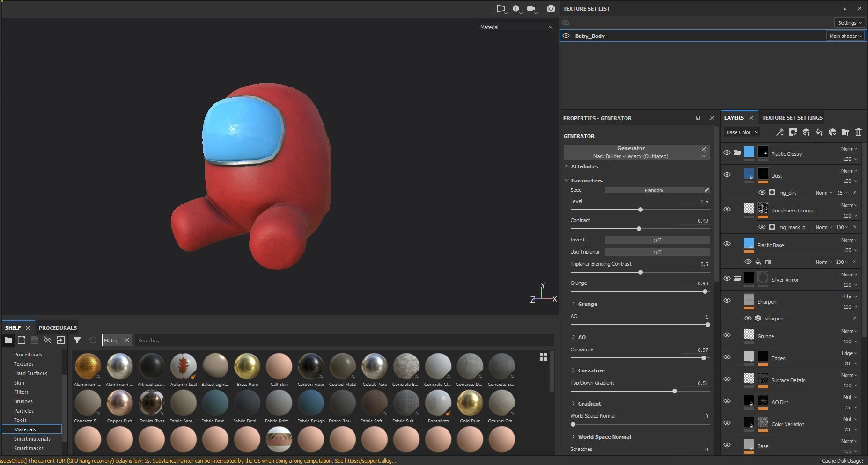Viewport: 868px width, 465px height.
Task: Open the shelf filter funnel
Action: pos(77,340)
